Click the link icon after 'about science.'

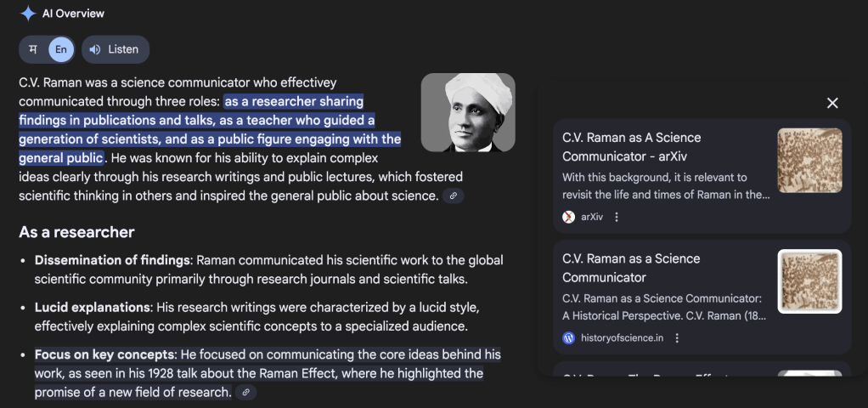pos(454,196)
